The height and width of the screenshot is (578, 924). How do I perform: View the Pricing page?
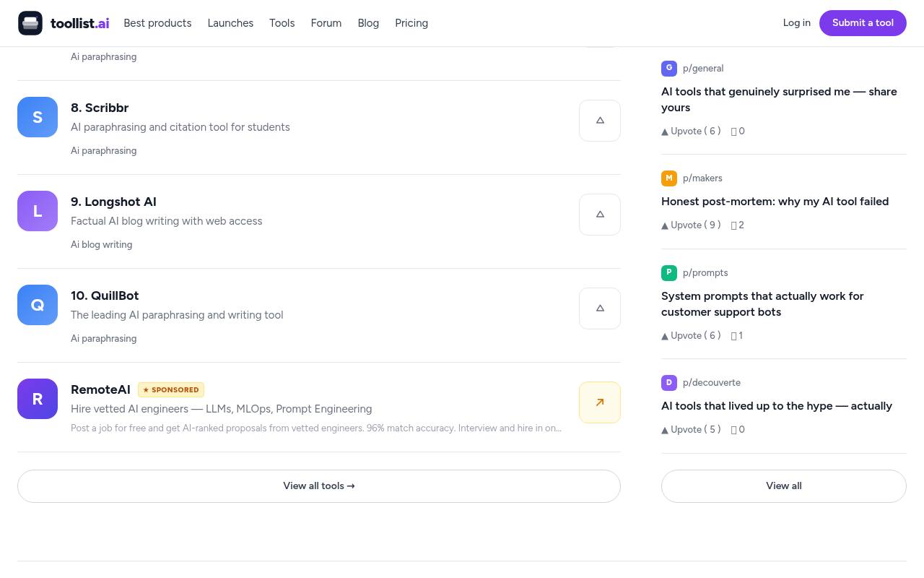411,23
